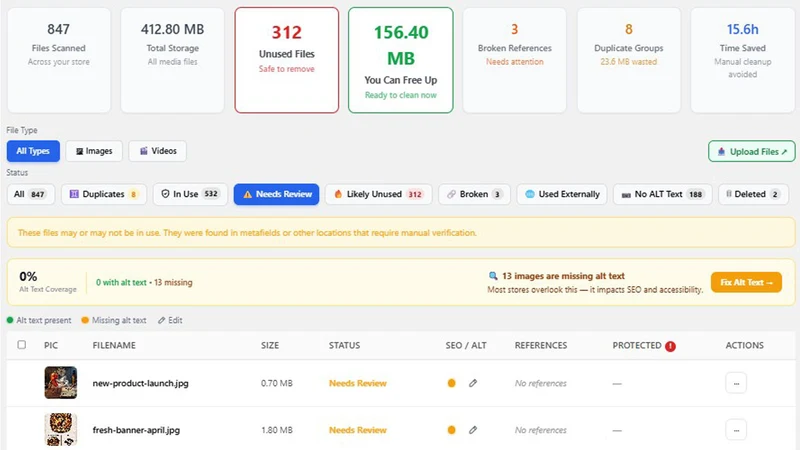Click the Upload Files button
The width and height of the screenshot is (800, 450).
[x=752, y=152]
